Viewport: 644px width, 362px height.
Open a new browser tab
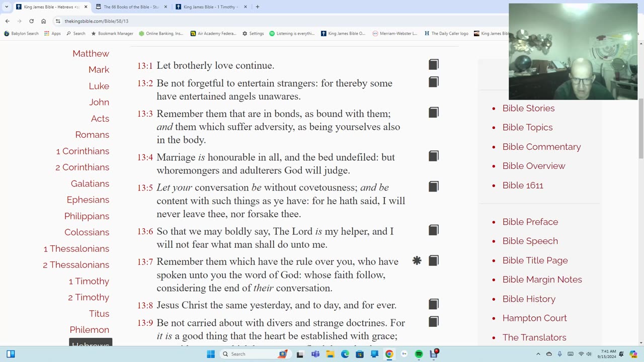pyautogui.click(x=258, y=7)
